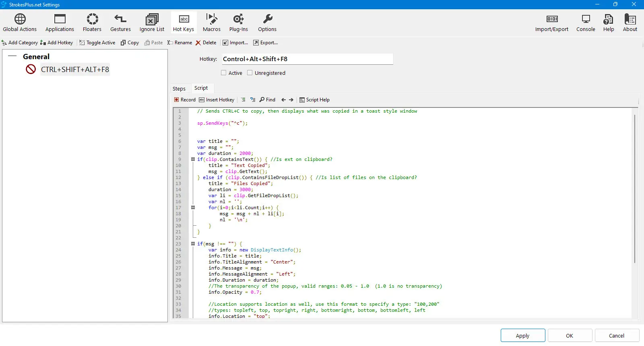Open the Console window
Screen dimensions: 644x346
tap(586, 23)
